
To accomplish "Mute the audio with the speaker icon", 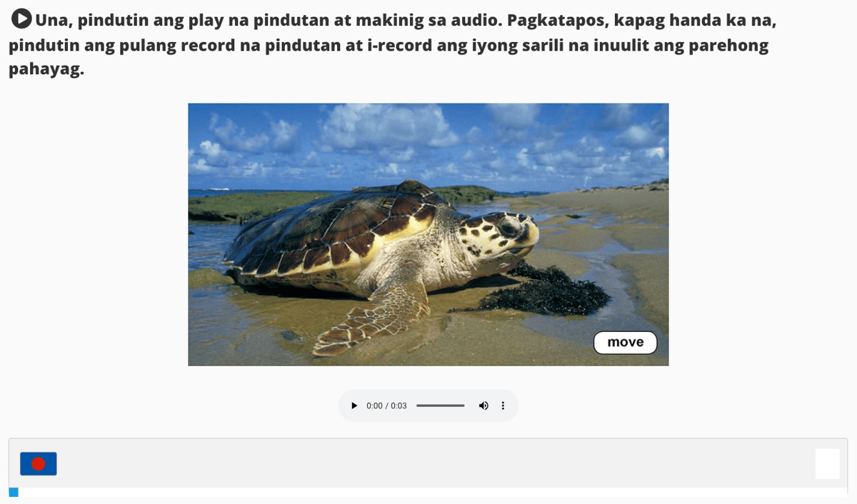I will point(483,405).
